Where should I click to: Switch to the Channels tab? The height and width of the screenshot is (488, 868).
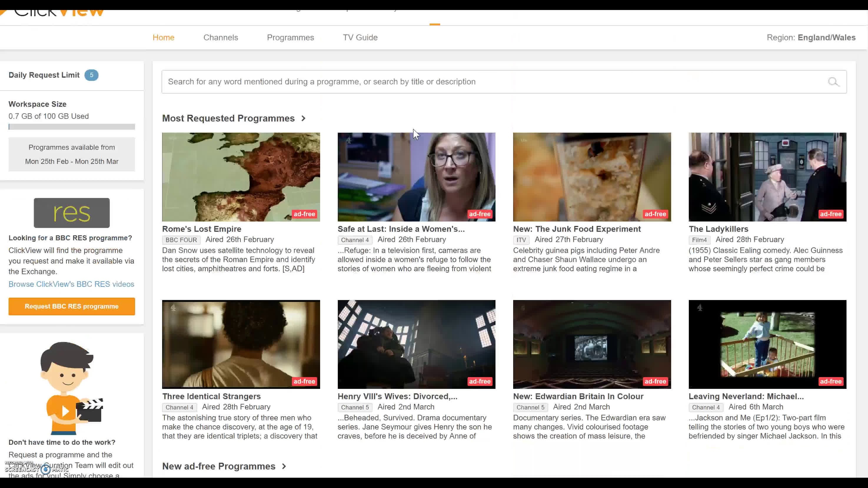(x=221, y=37)
